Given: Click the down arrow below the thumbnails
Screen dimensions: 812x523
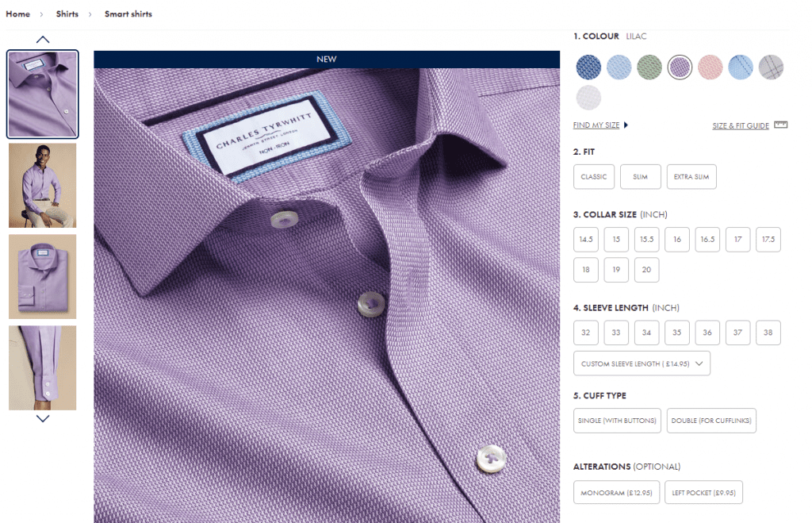Looking at the screenshot, I should tap(42, 420).
